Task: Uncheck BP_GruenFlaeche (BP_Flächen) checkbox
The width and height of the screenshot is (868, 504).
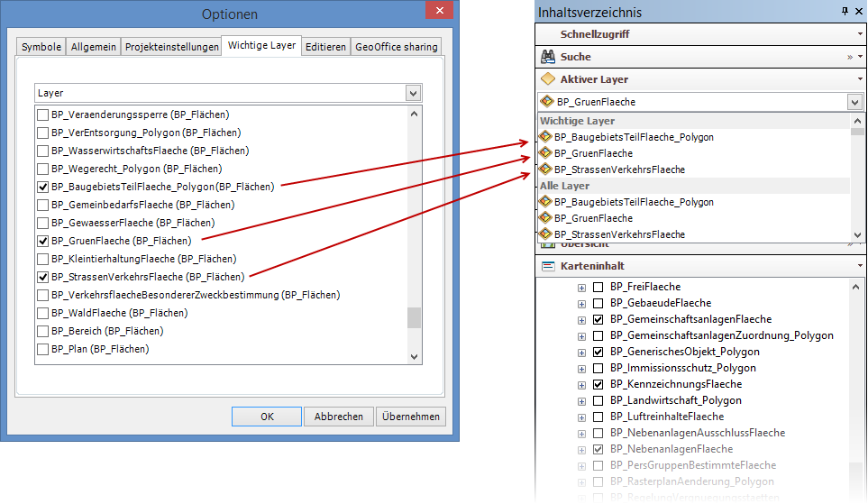Action: point(42,241)
